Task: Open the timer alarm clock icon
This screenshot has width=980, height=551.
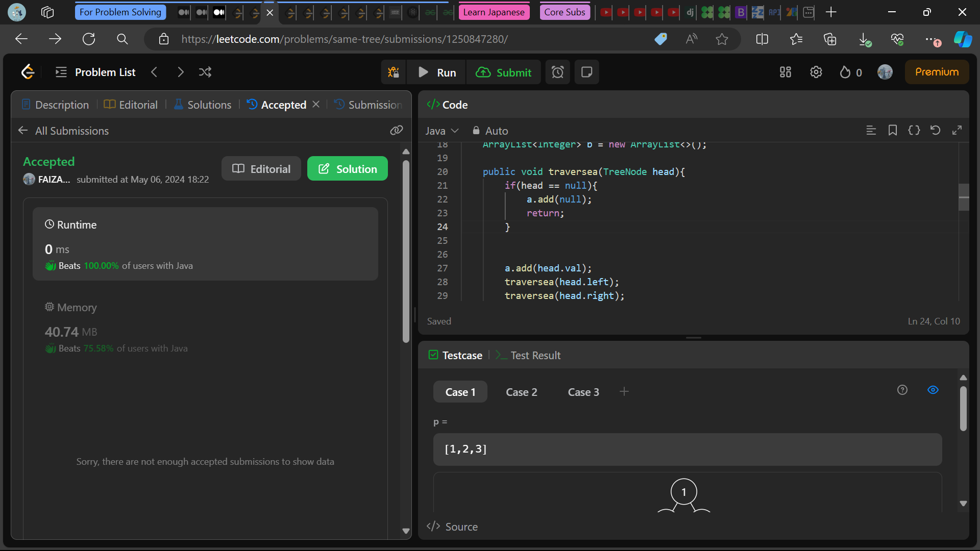Action: pos(558,72)
